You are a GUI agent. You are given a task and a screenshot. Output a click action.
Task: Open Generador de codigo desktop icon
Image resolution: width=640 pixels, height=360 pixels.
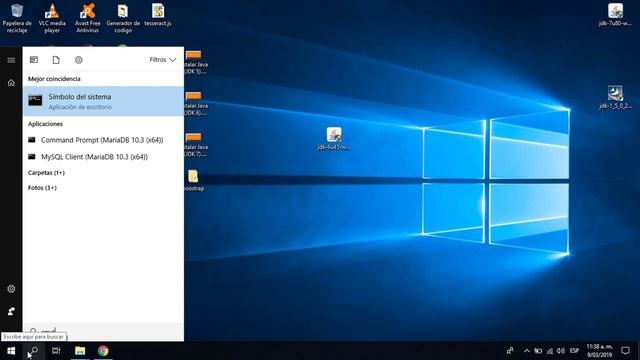123,18
